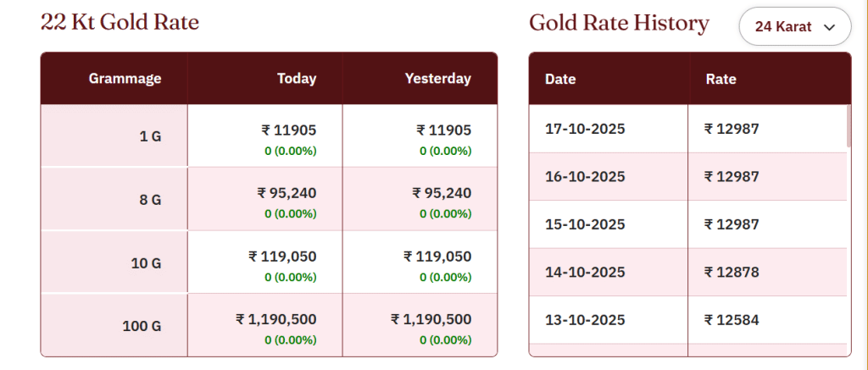The image size is (868, 370).
Task: Click today's ₹ 1,190,500 rate value
Action: click(x=276, y=318)
